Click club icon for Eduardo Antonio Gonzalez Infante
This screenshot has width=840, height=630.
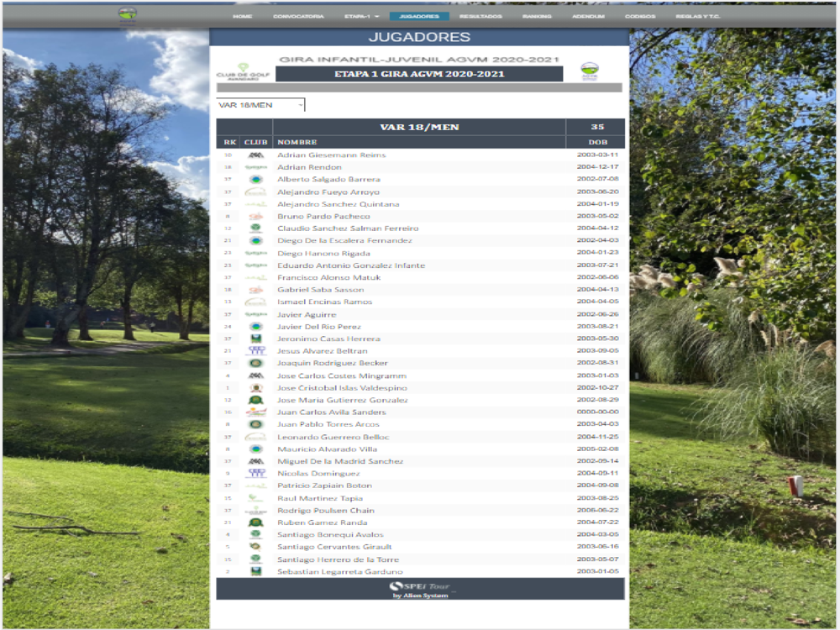point(256,265)
